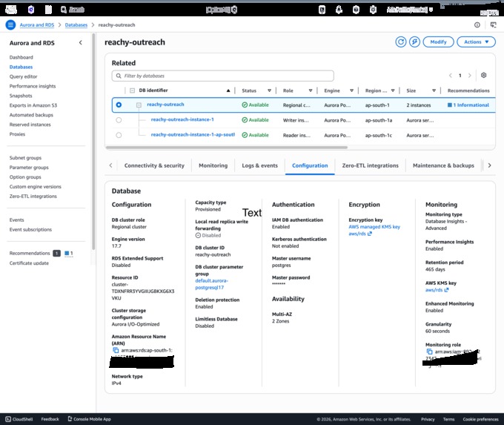The height and width of the screenshot is (425, 504).
Task: Click the search magnifier in Filter by databases
Action: tap(119, 76)
